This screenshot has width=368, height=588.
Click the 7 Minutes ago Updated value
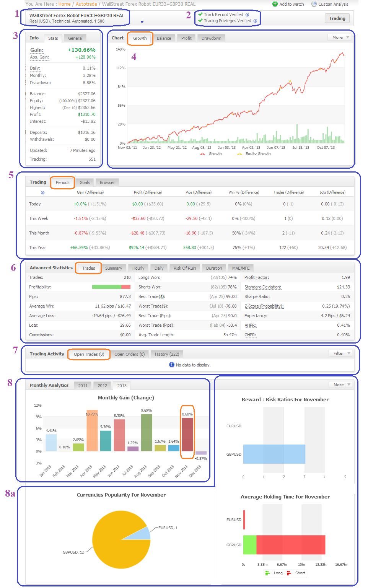pyautogui.click(x=83, y=150)
